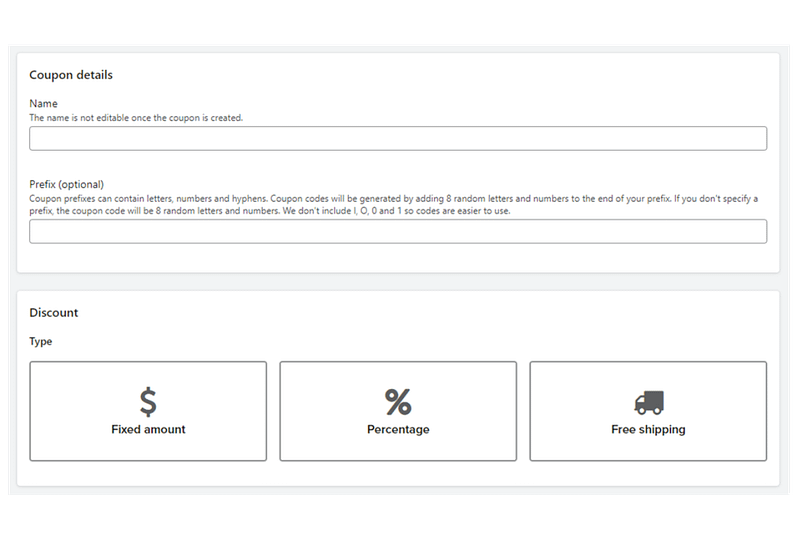Select the Fixed amount discount type
800x541 pixels.
tap(148, 411)
